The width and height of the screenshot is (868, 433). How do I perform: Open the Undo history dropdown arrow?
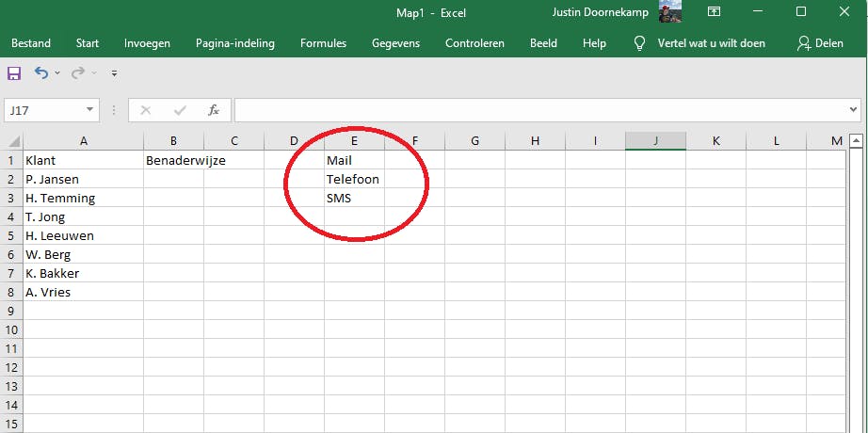[x=57, y=73]
